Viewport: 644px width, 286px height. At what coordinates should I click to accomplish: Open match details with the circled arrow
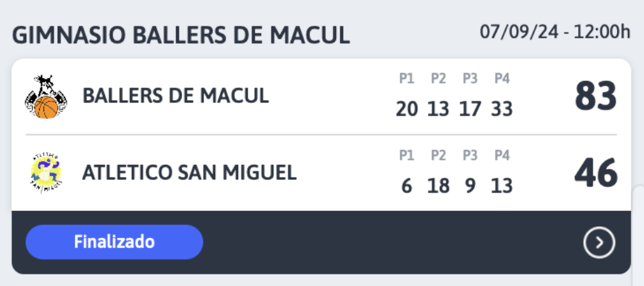(599, 243)
